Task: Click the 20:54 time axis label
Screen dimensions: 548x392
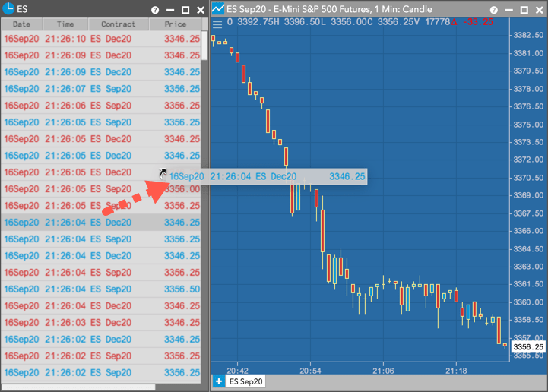Action: point(310,371)
